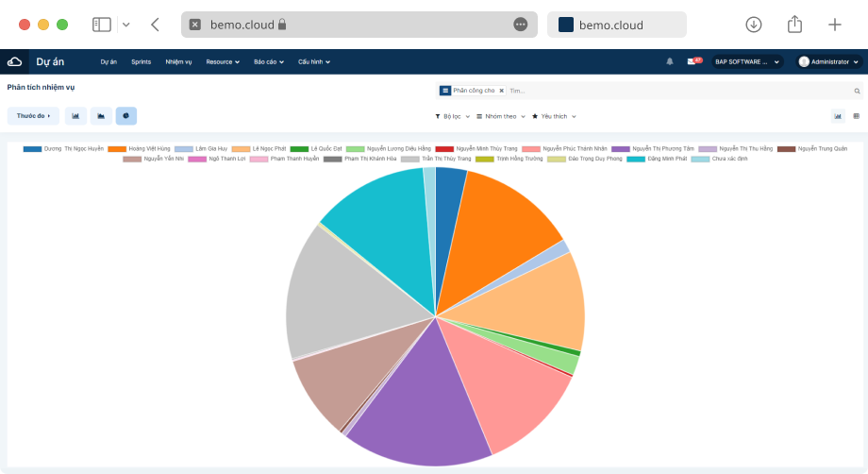The width and height of the screenshot is (868, 474).
Task: Stop loading page in address bar
Action: point(195,25)
